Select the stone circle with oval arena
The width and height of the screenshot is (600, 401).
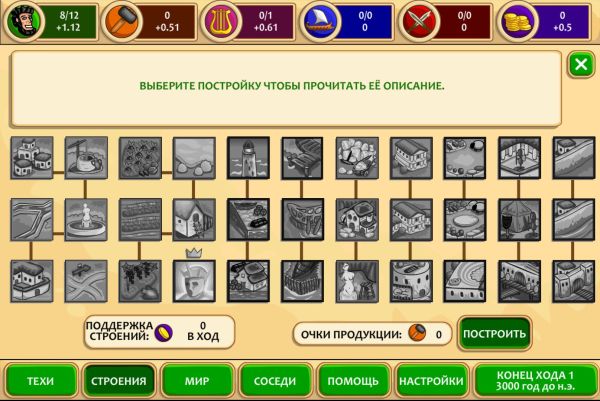pos(465,220)
